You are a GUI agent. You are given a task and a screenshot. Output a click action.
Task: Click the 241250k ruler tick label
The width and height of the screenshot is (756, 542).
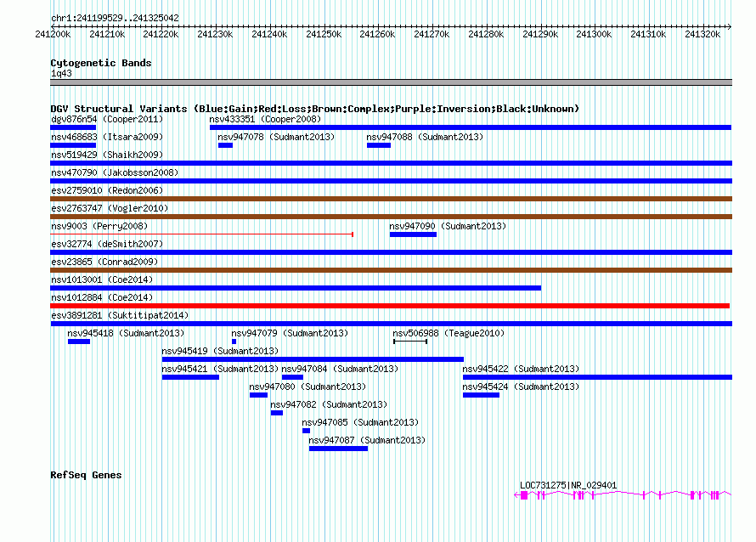click(324, 34)
